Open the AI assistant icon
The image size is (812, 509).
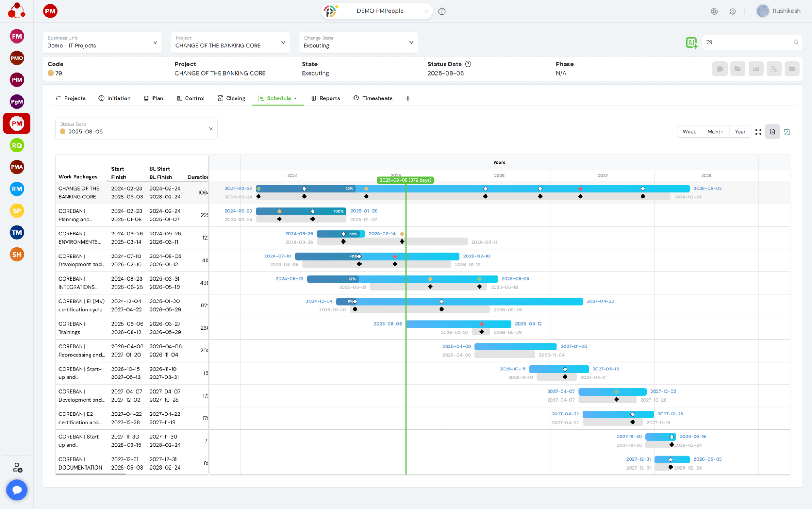(x=691, y=42)
